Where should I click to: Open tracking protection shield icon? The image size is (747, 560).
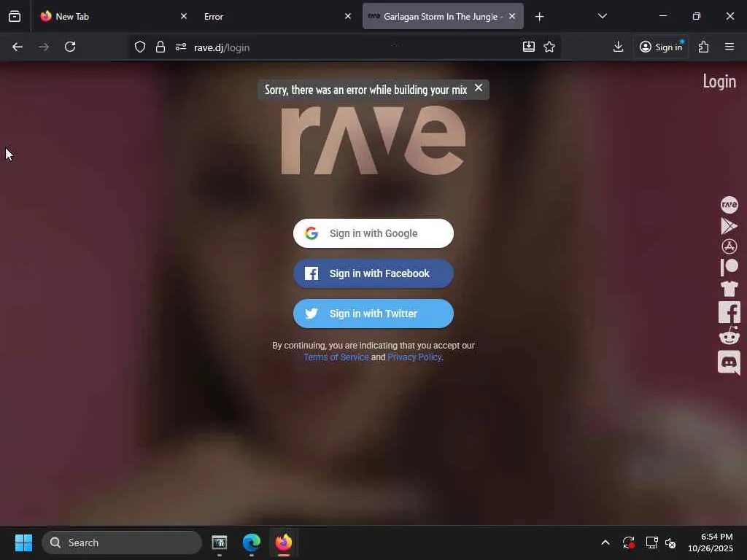(139, 47)
